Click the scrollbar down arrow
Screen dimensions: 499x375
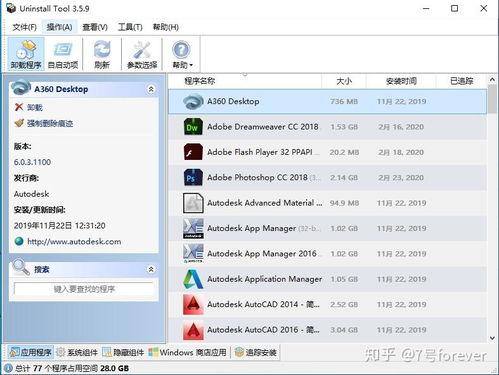[x=492, y=338]
